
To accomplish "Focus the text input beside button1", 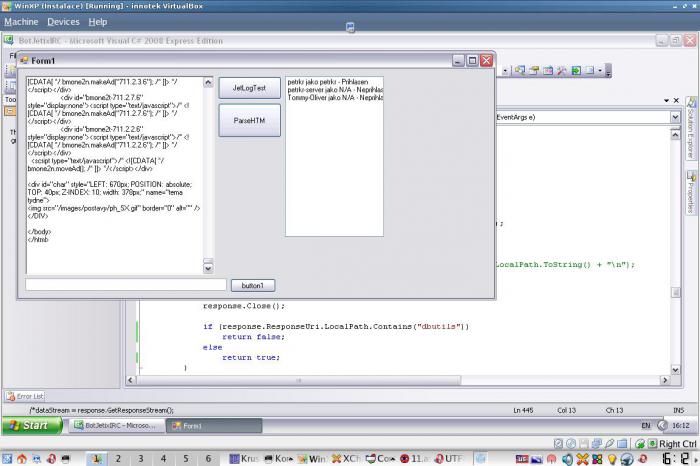I will pos(126,285).
